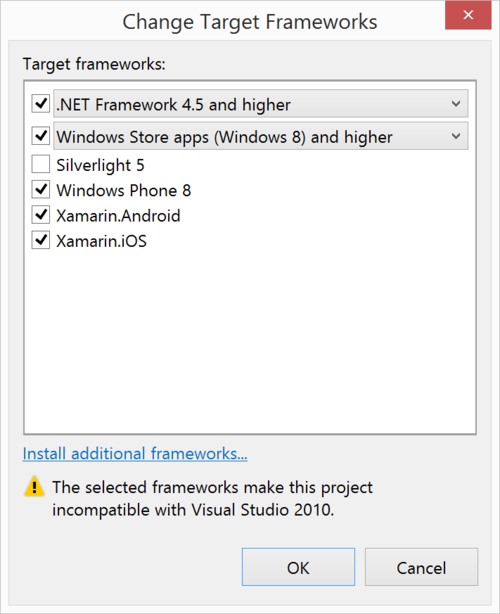Viewport: 500px width, 614px height.
Task: Uncheck the Windows Store apps checkbox
Action: (41, 136)
